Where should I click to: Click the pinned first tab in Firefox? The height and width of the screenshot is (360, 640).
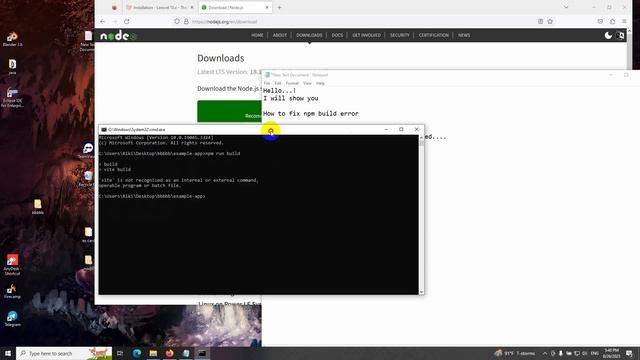(114, 7)
